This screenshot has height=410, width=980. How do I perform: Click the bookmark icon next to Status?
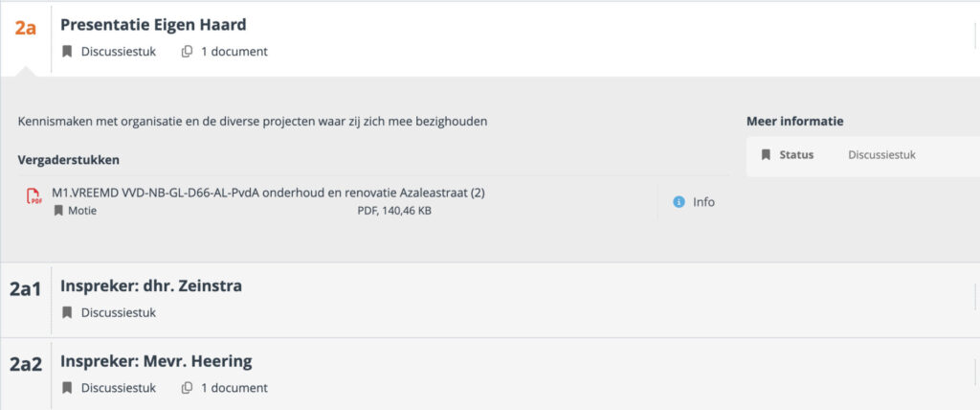766,154
